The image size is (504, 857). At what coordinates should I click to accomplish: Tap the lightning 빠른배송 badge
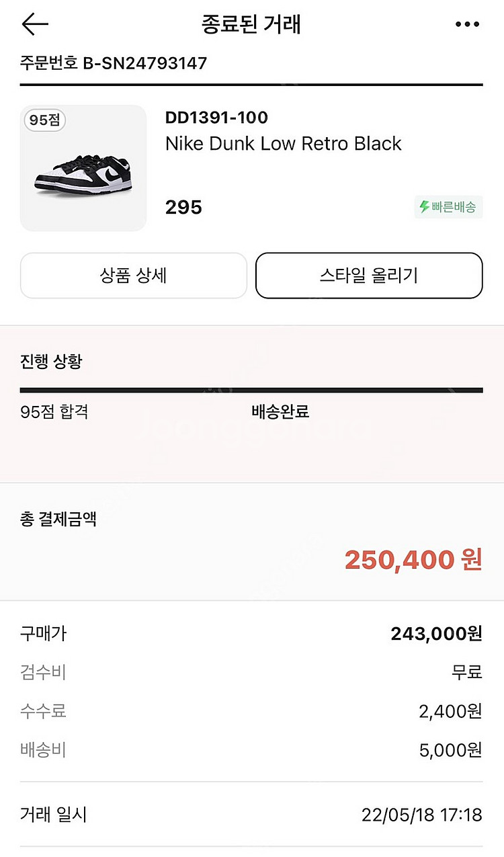click(448, 207)
